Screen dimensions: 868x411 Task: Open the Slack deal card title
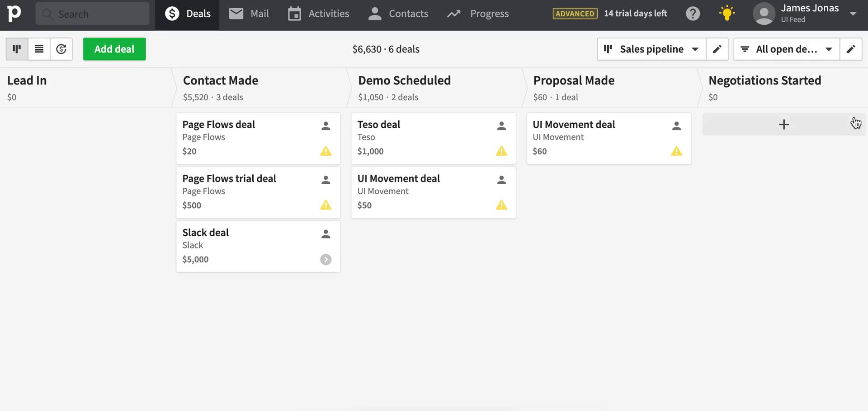(x=206, y=232)
